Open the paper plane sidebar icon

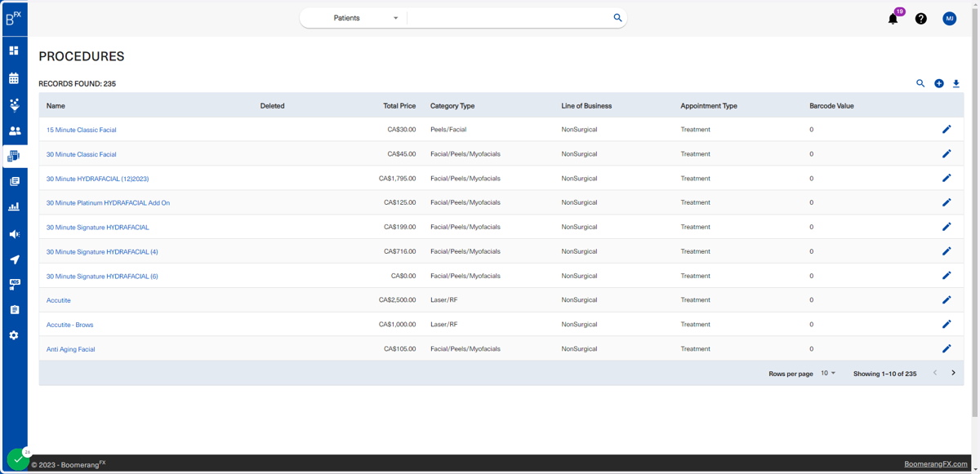pyautogui.click(x=14, y=259)
